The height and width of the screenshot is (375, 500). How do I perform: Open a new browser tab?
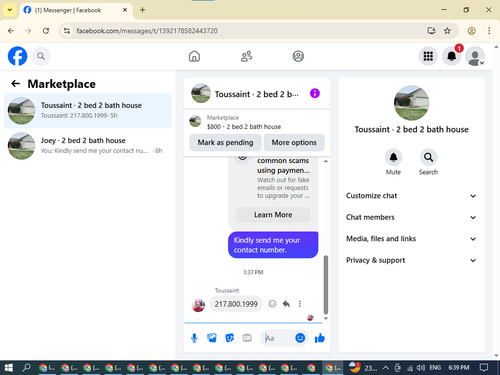coord(142,10)
